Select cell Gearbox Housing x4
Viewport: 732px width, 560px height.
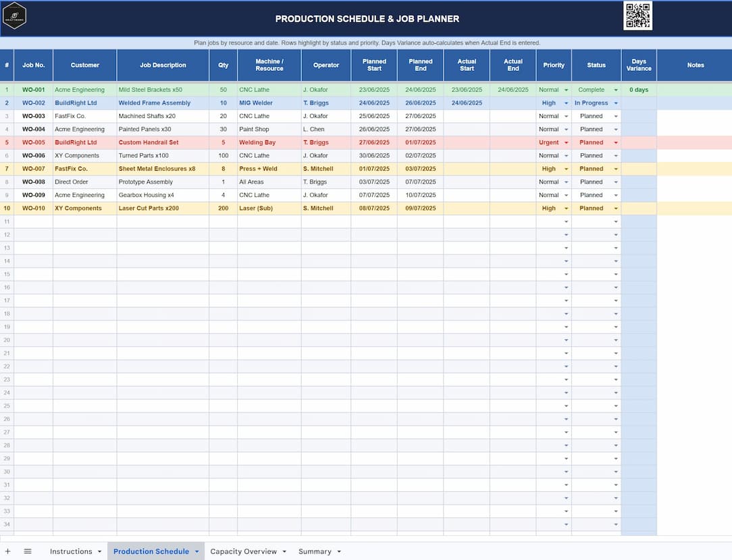click(x=163, y=195)
